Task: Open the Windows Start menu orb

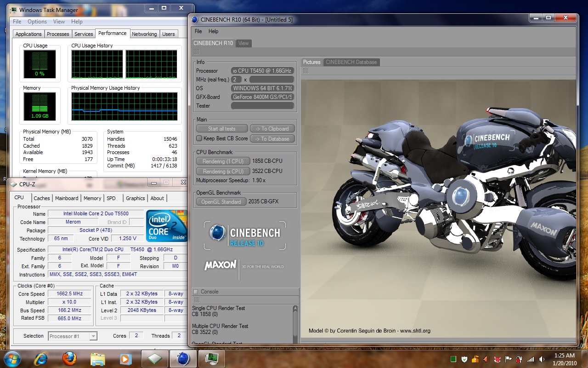Action: coord(12,358)
